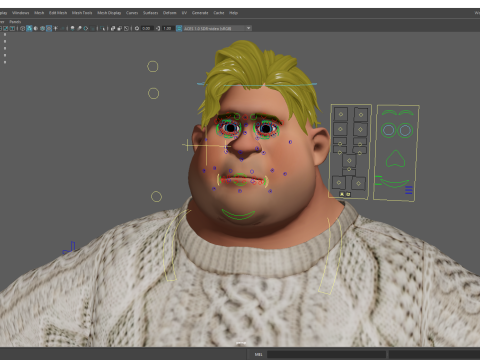This screenshot has width=480, height=360.
Task: Open the Generate menu
Action: point(200,13)
